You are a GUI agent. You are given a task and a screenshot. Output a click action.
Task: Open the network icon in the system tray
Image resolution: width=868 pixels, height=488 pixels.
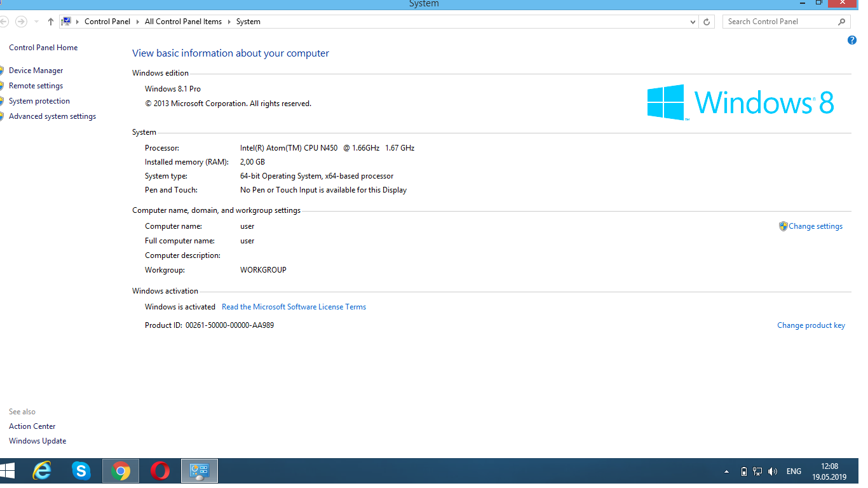757,471
